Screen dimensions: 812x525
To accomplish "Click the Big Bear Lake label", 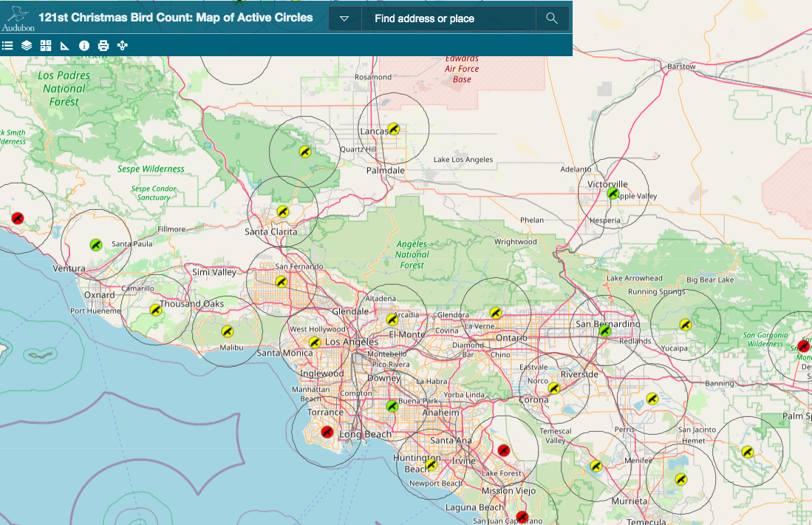I will click(710, 280).
